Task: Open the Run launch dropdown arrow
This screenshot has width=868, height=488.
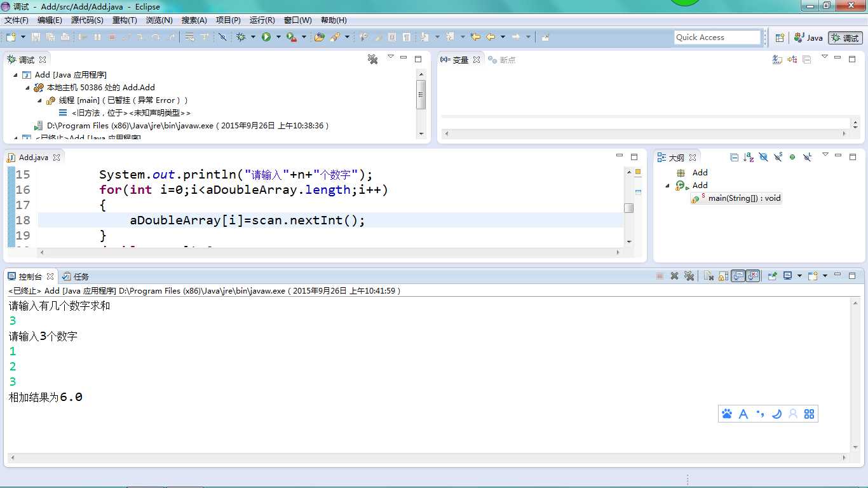Action: 278,37
